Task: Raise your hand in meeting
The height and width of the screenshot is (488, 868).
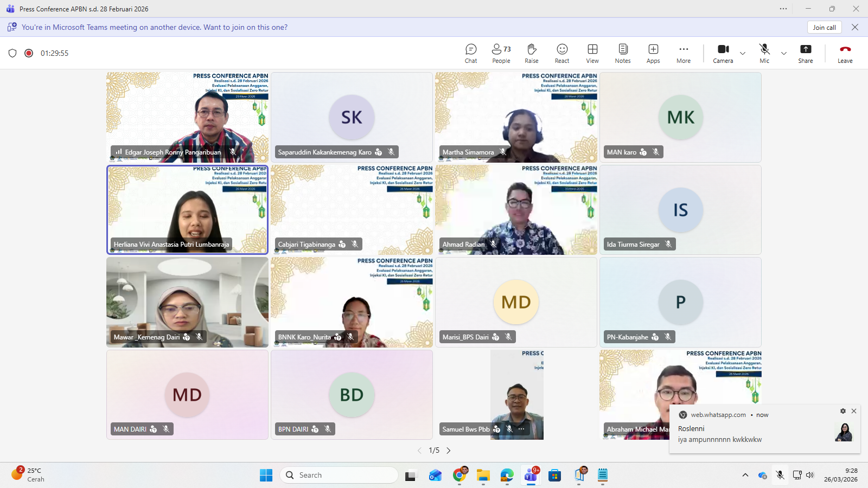Action: point(531,53)
